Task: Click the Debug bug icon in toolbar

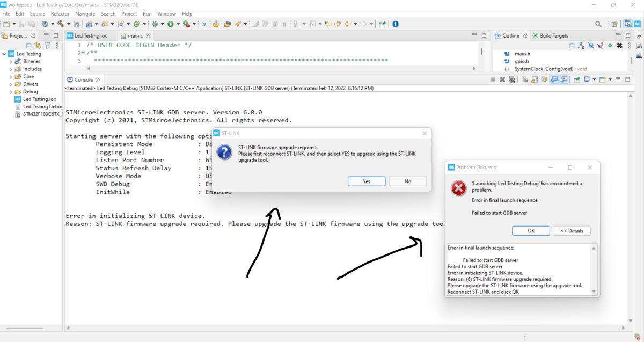Action: (x=154, y=24)
